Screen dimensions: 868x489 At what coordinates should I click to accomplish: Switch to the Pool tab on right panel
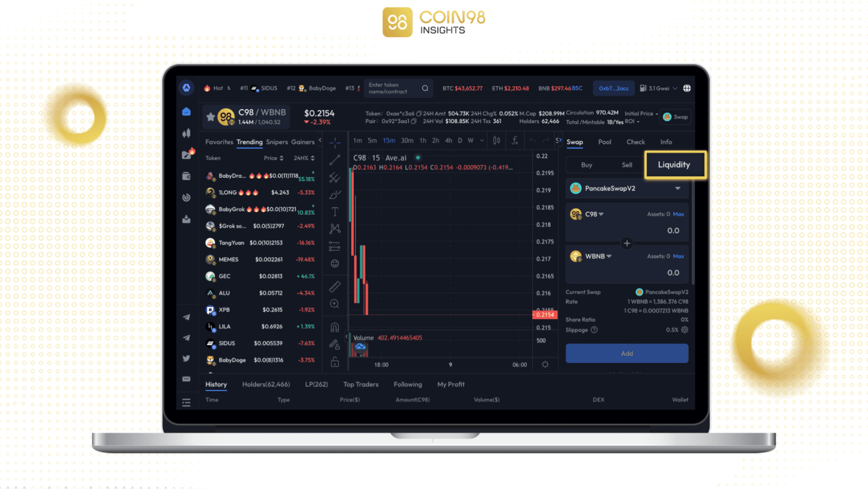604,142
